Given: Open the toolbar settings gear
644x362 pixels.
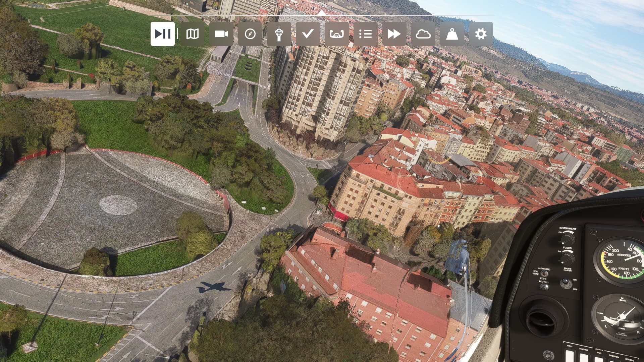Looking at the screenshot, I should [481, 34].
